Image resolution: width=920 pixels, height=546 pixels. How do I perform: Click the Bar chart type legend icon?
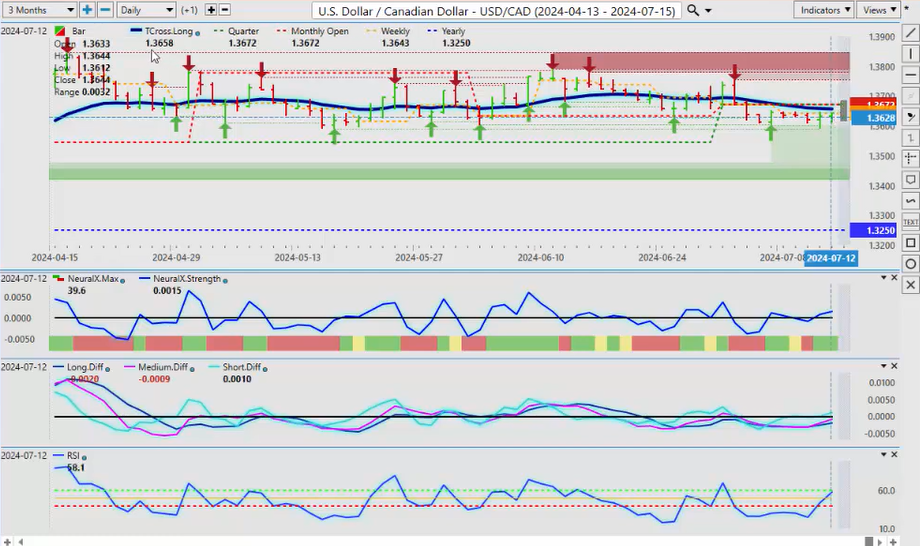pyautogui.click(x=60, y=30)
